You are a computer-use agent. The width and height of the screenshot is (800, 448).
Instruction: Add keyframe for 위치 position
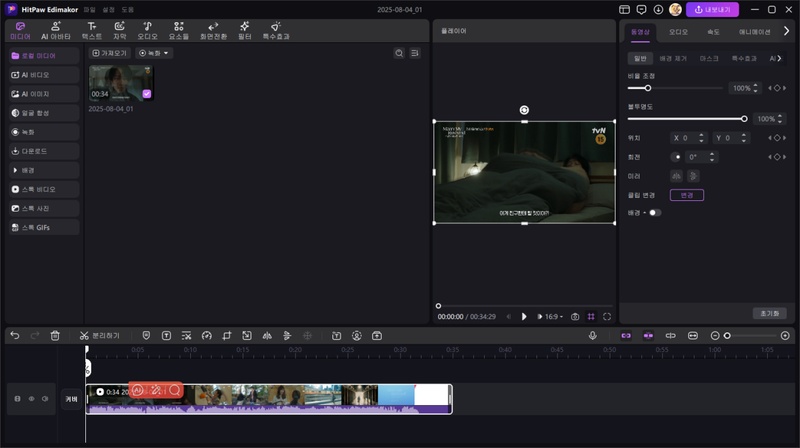pos(777,138)
